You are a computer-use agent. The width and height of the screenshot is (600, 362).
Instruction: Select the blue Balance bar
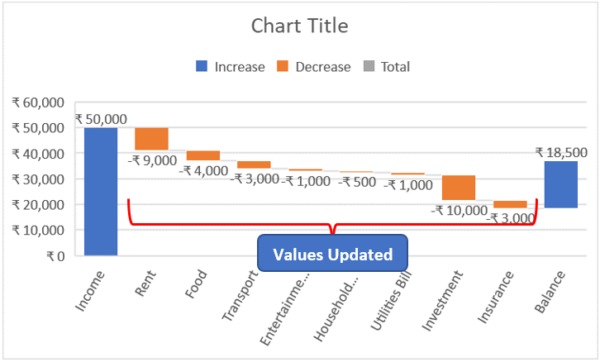(x=561, y=184)
